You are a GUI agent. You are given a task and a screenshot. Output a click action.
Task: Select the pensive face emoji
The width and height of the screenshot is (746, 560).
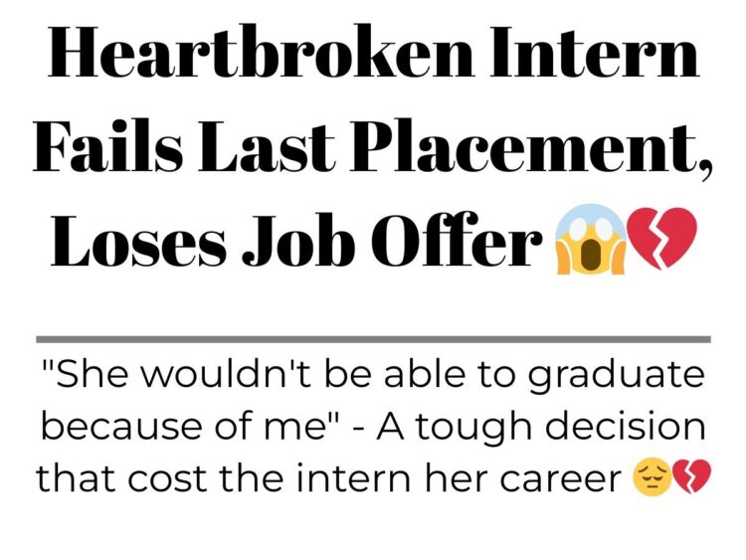pos(652,477)
